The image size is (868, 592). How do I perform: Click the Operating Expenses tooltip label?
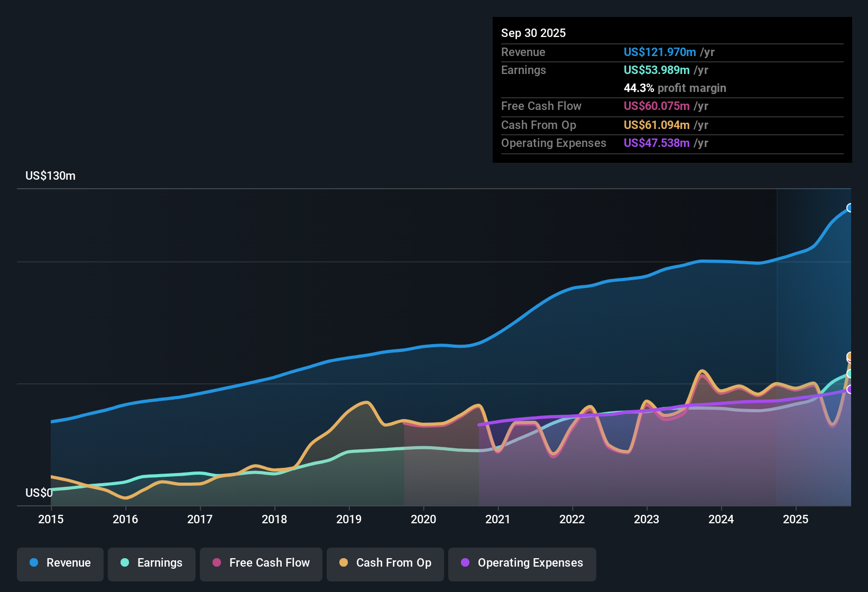(x=553, y=143)
